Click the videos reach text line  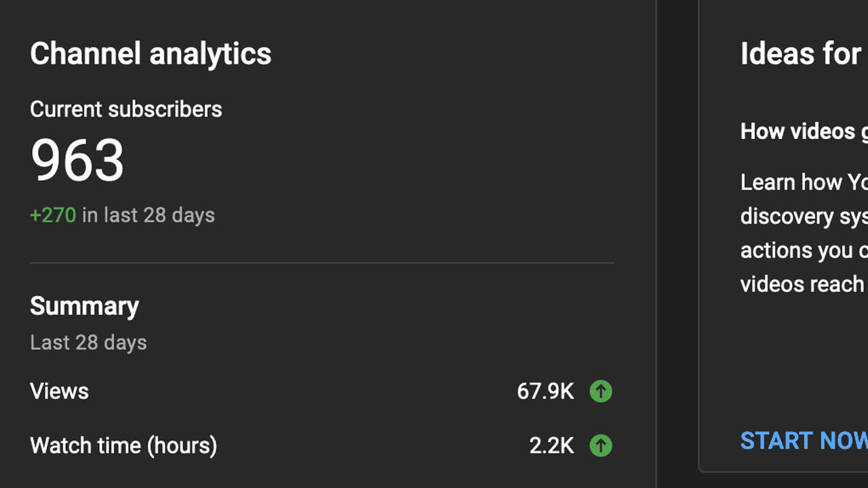804,284
